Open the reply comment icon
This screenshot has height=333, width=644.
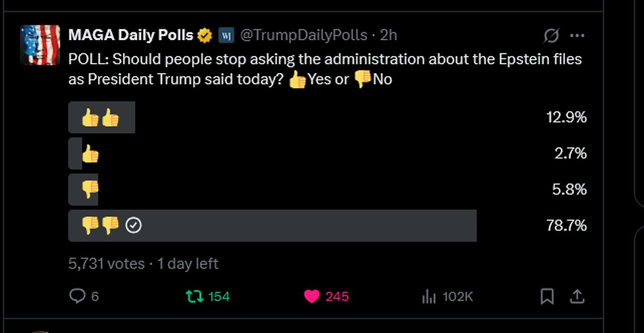pyautogui.click(x=77, y=296)
